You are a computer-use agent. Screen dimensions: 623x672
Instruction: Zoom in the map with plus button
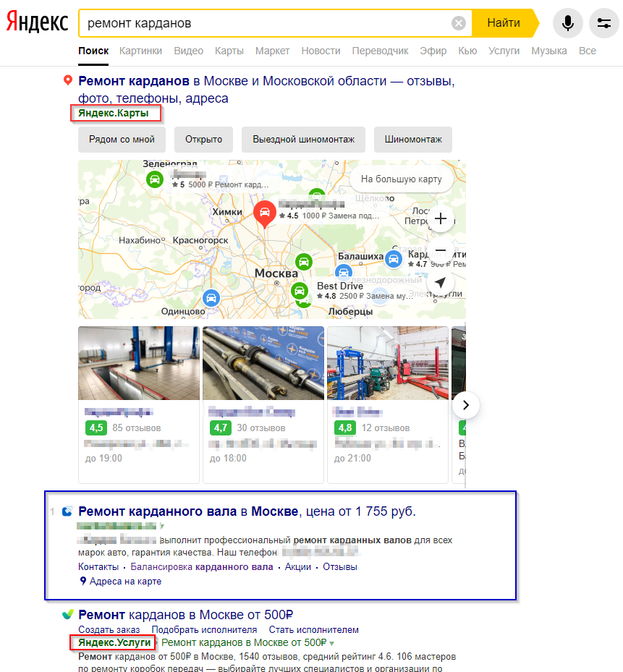pyautogui.click(x=441, y=218)
